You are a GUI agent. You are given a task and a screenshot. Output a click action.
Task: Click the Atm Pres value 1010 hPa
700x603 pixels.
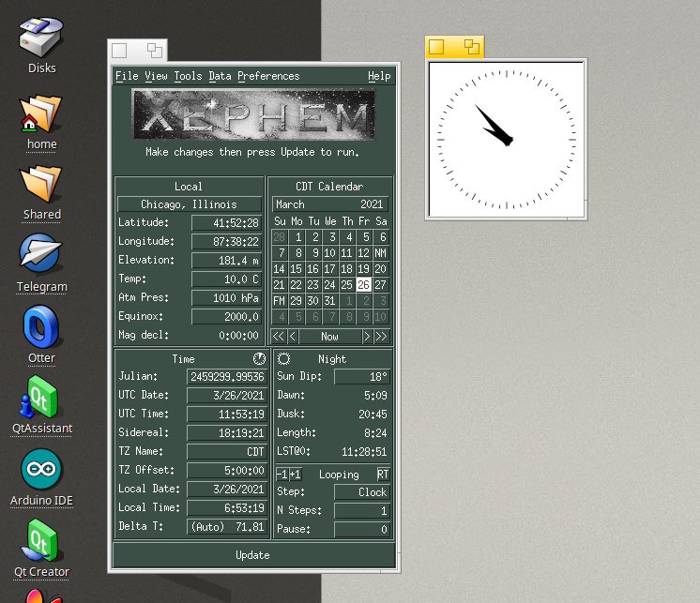(x=227, y=298)
